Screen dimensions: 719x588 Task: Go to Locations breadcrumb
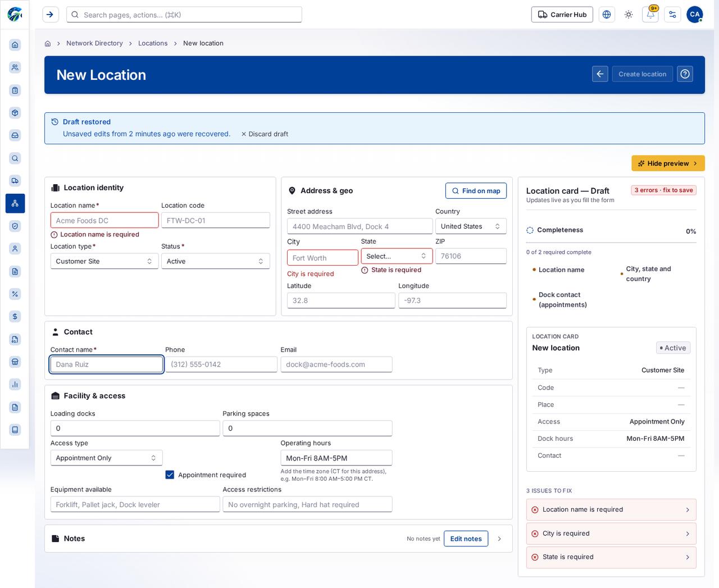[153, 43]
